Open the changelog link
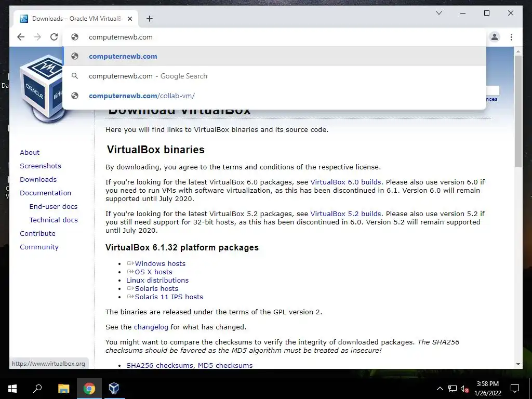Screen dimensions: 532x399 click(151, 327)
